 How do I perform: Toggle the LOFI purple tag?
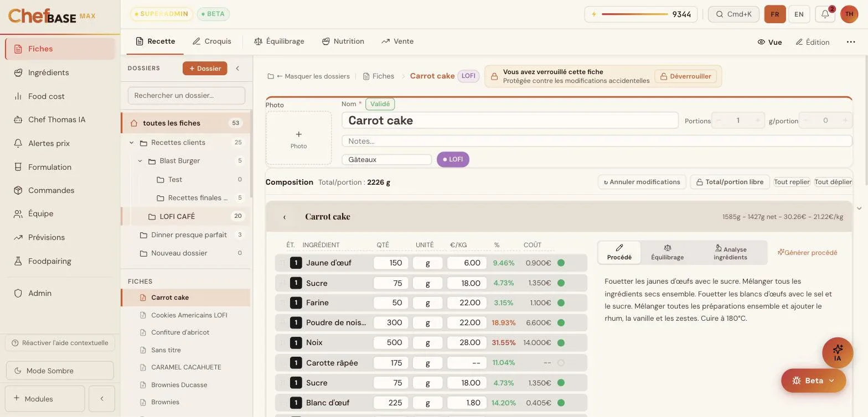click(453, 159)
